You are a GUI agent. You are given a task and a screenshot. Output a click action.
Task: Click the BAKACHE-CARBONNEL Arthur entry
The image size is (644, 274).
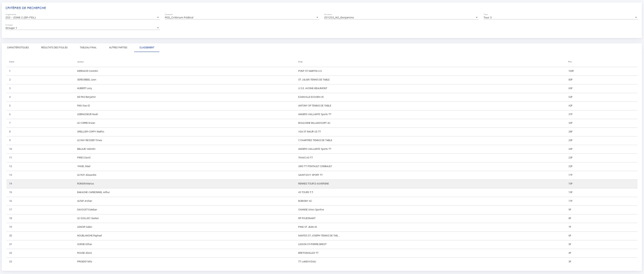93,192
